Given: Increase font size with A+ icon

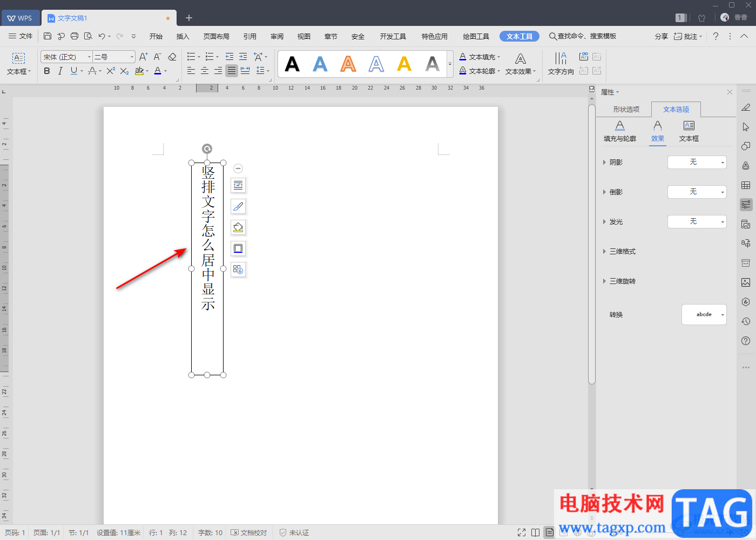Looking at the screenshot, I should (144, 57).
